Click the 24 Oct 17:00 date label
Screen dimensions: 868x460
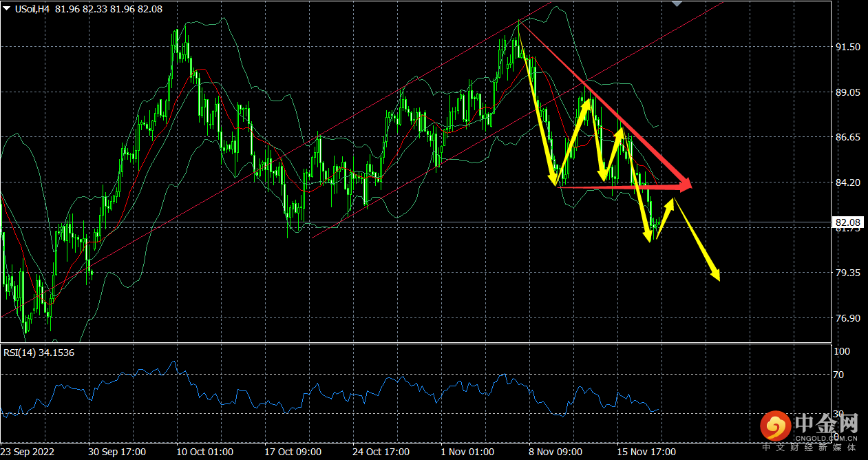click(381, 452)
